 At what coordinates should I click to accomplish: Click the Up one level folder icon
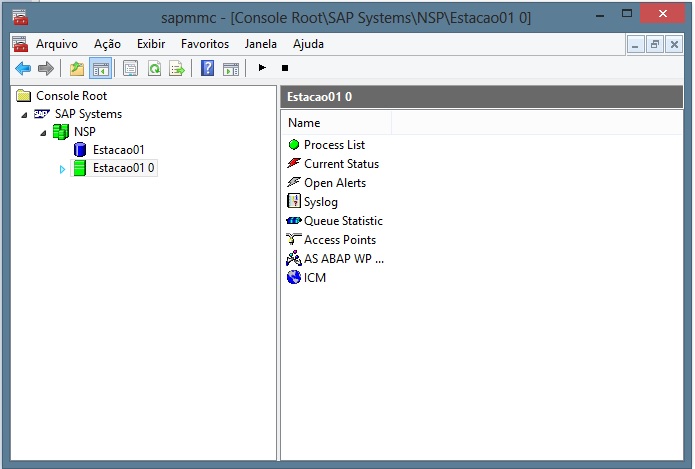point(77,68)
